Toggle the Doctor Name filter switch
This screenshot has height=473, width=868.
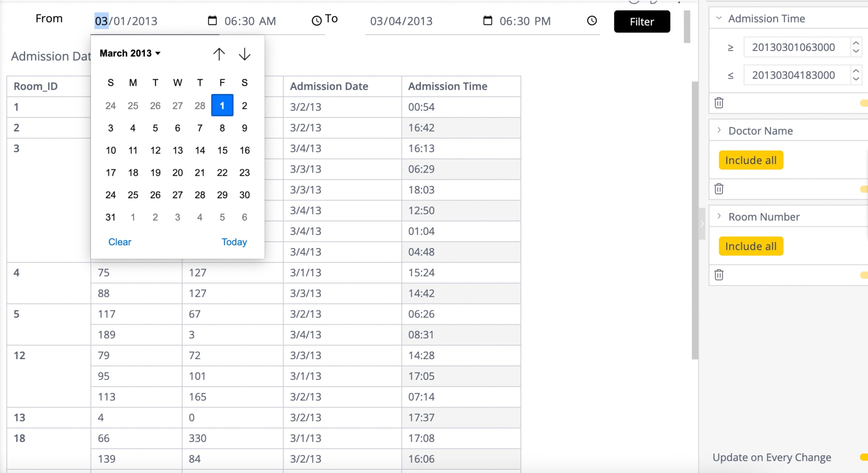864,189
